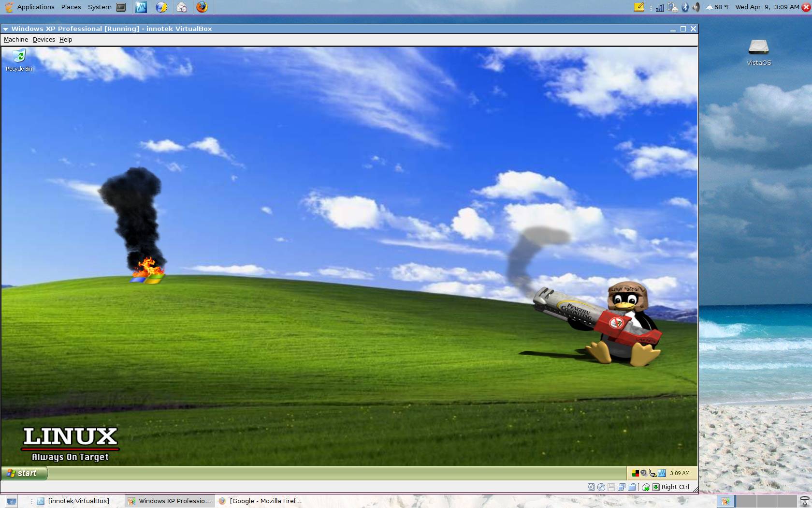Click the Show Desktop button in the bottom panel
Image resolution: width=812 pixels, height=508 pixels.
point(12,501)
